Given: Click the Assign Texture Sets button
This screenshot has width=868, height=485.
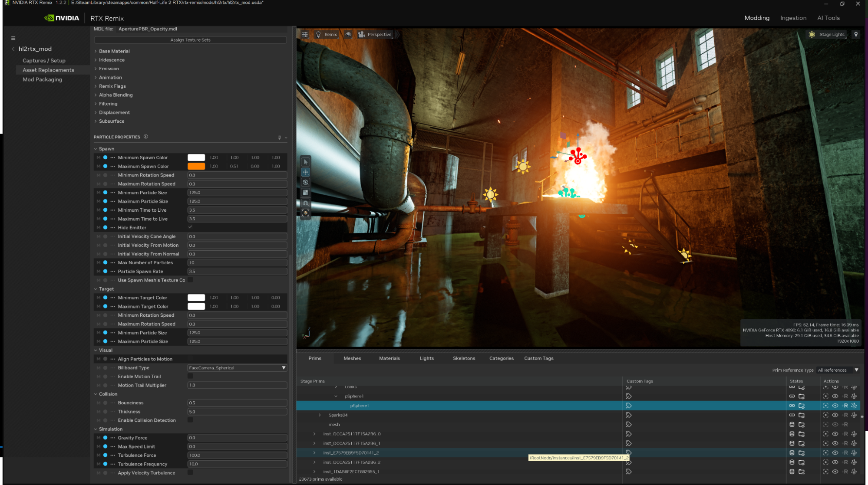Looking at the screenshot, I should click(190, 40).
